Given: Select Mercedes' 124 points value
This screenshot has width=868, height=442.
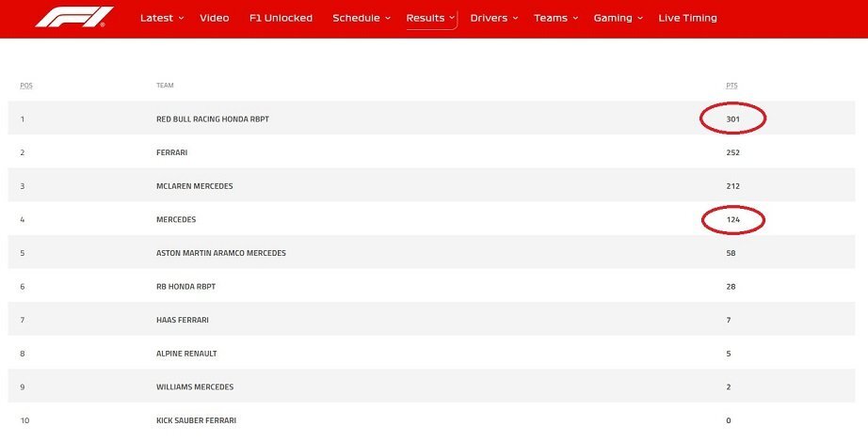Looking at the screenshot, I should 733,220.
